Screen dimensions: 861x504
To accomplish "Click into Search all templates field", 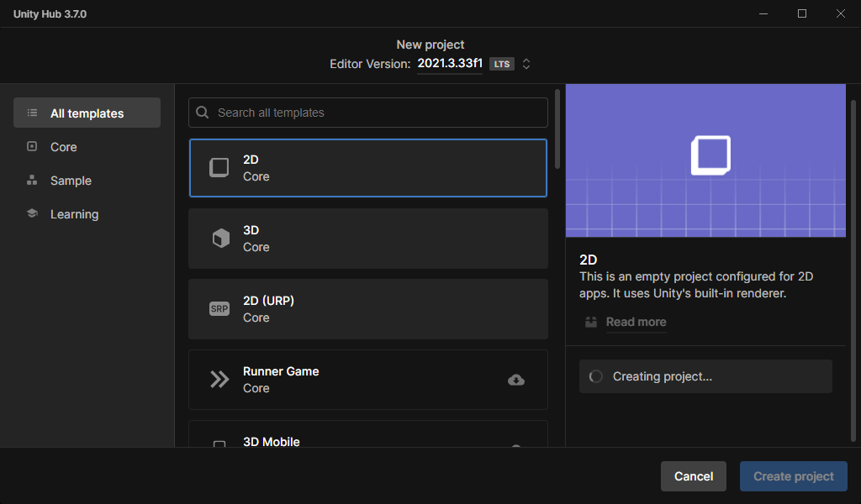I will [378, 113].
